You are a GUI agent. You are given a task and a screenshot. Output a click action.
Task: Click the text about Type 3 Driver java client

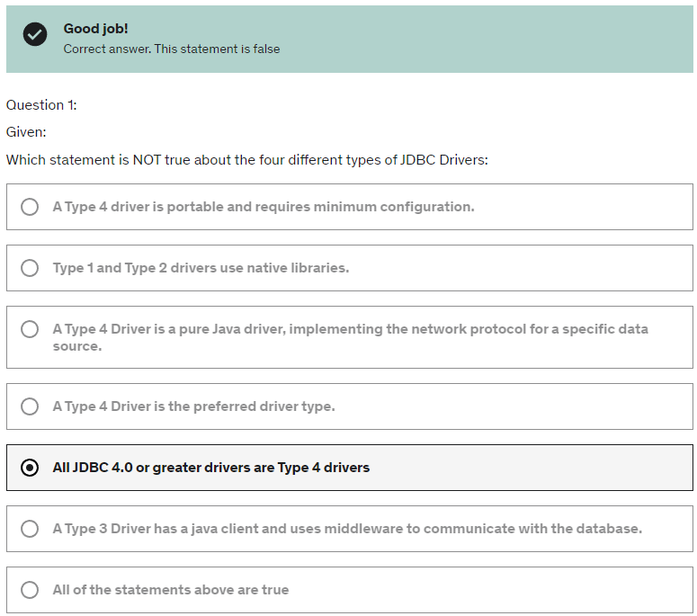(347, 529)
